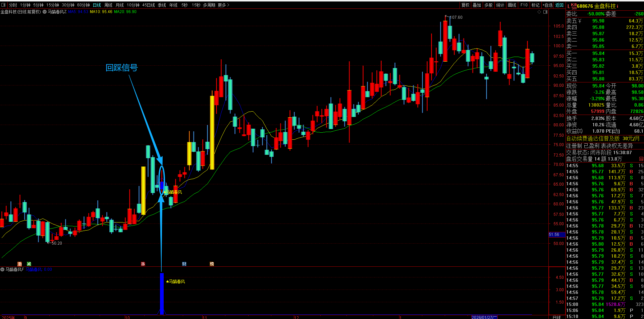Screen dimensions: 644x319
Task: Click the 复权 adjustment button
Action: [x=466, y=5]
